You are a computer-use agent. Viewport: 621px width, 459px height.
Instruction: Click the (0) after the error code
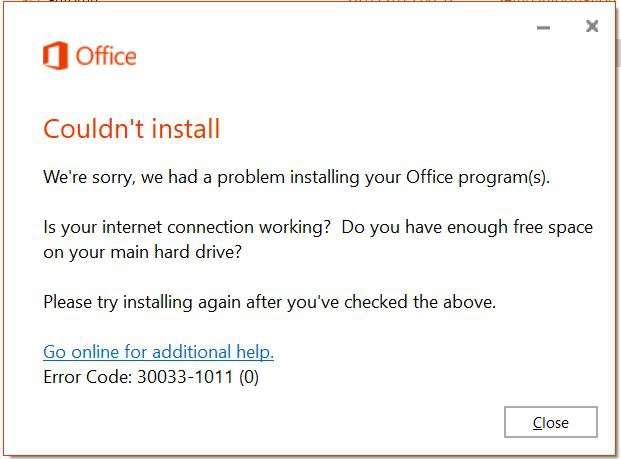pos(249,377)
